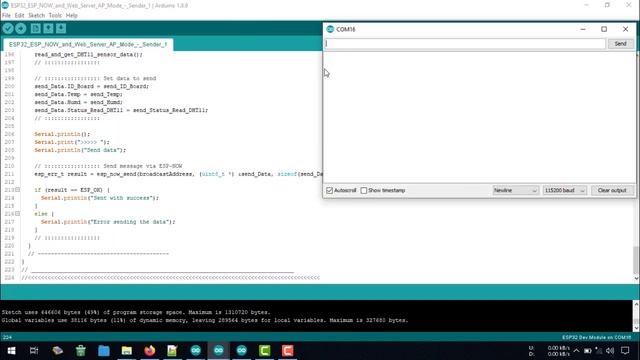Open the Tools menu

55,16
